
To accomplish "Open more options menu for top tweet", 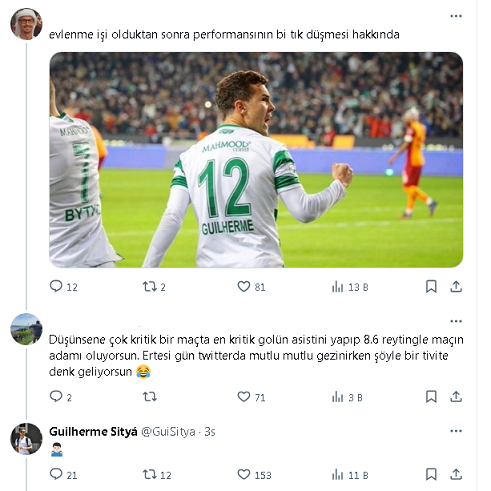I will pyautogui.click(x=456, y=16).
